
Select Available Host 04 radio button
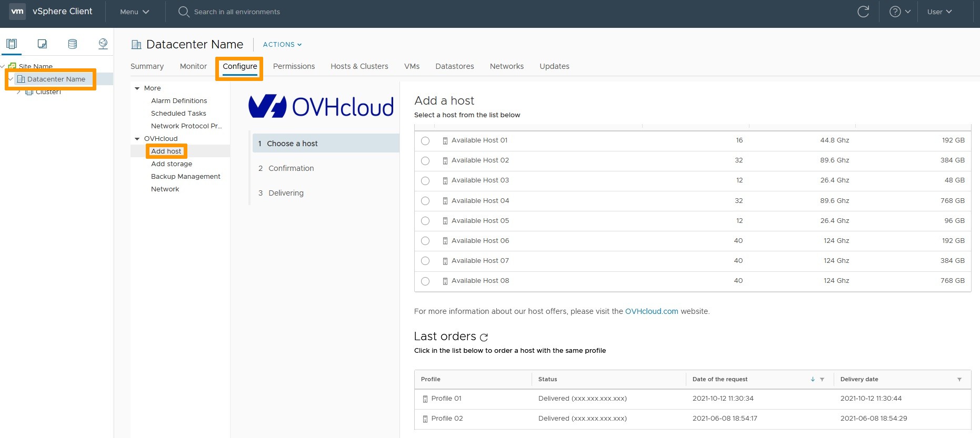point(425,201)
